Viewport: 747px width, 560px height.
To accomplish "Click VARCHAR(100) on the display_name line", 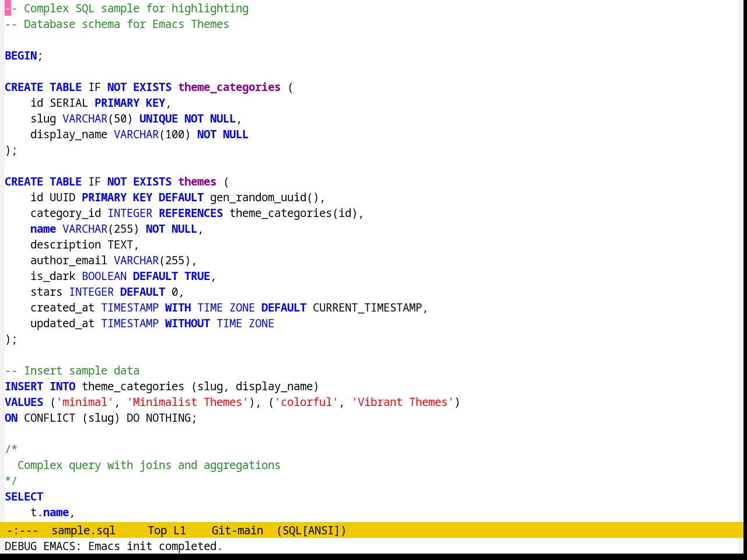I will tap(152, 134).
